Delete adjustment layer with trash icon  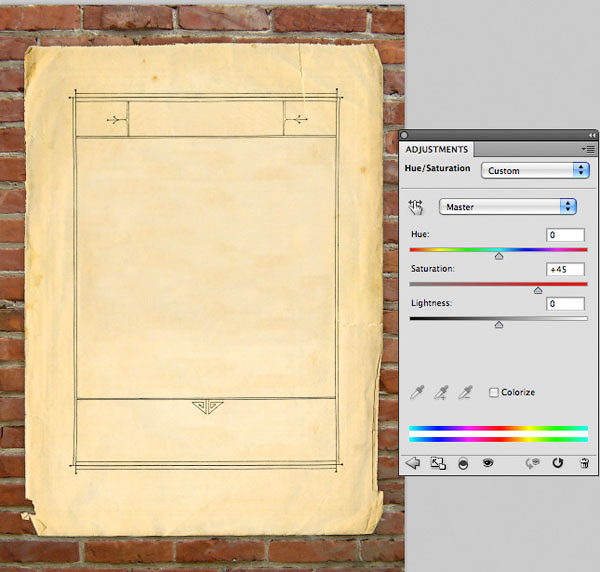click(584, 463)
